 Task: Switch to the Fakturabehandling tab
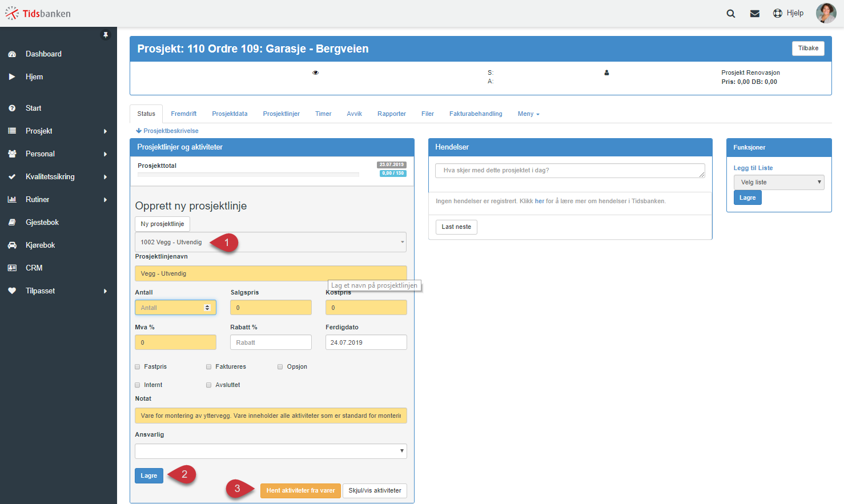click(x=476, y=114)
